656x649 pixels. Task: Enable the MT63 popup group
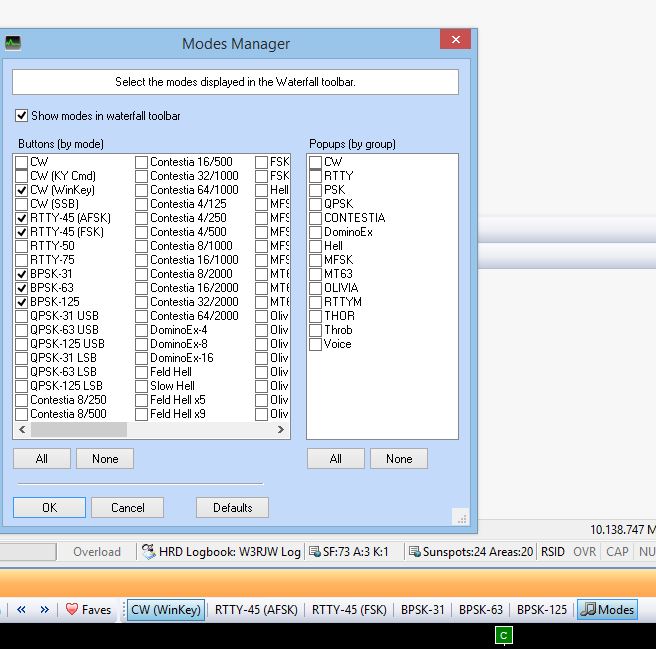click(315, 274)
